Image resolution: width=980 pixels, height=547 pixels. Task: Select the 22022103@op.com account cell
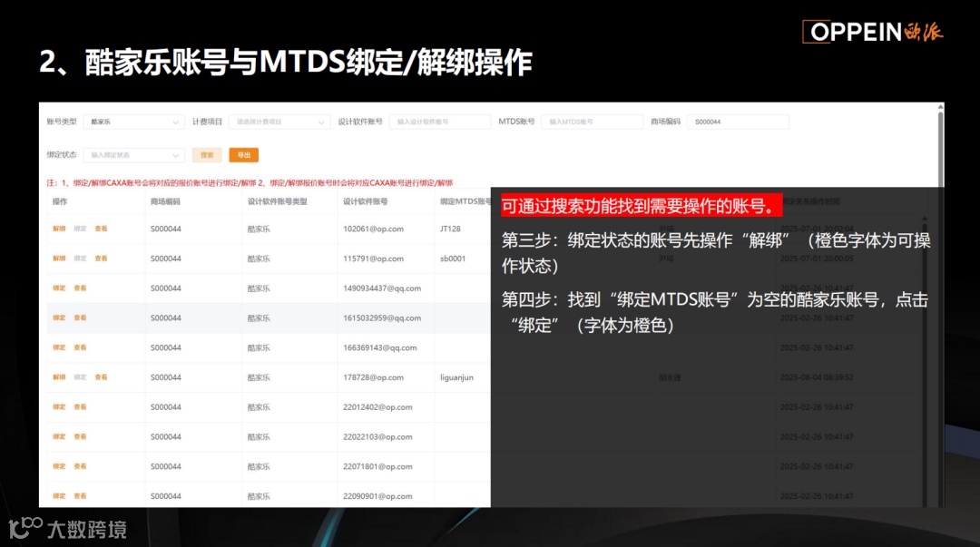click(x=377, y=436)
